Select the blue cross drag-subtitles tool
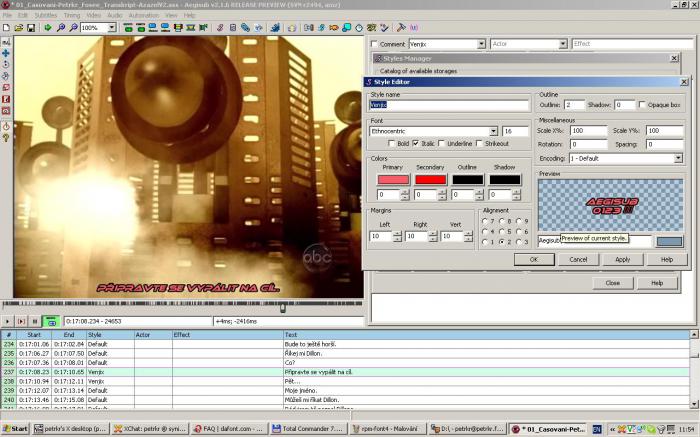Viewport: 700px width, 437px height. click(6, 53)
